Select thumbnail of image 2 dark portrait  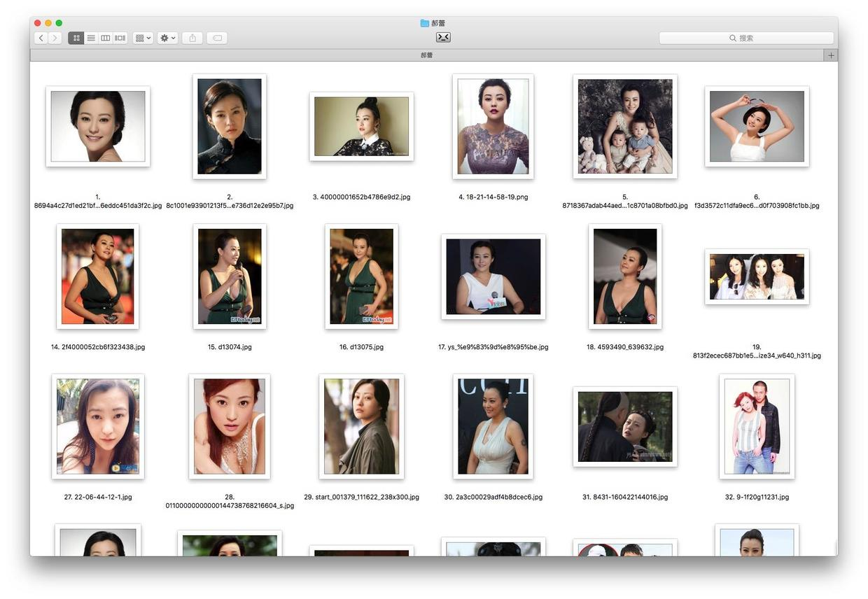pyautogui.click(x=230, y=127)
